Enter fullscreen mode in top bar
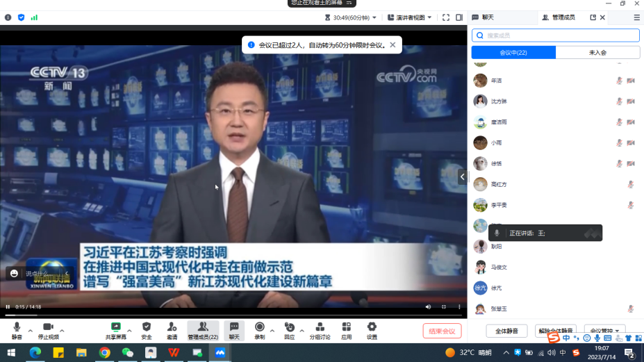This screenshot has height=362, width=644. click(446, 17)
